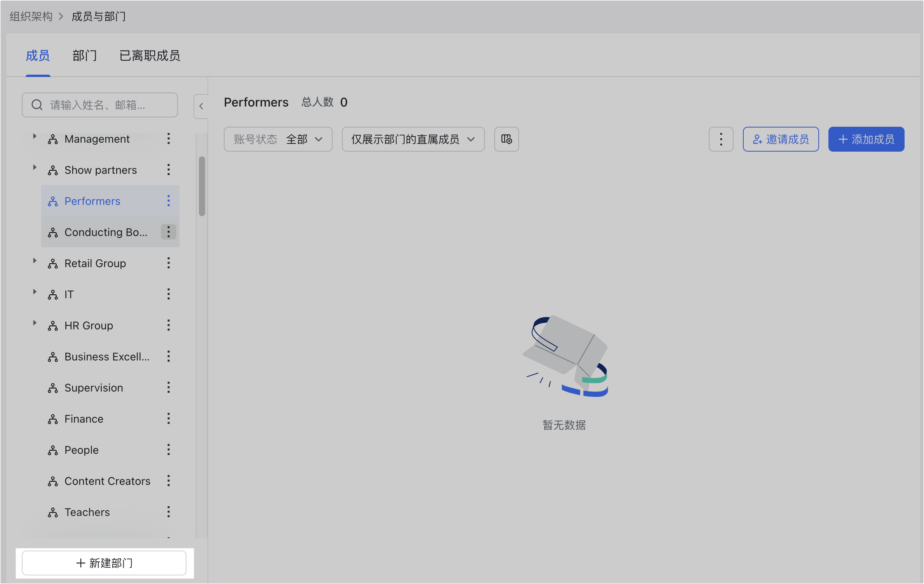Open the 仅展示部门的直属成员 dropdown
Screen dimensions: 924x584
[413, 139]
